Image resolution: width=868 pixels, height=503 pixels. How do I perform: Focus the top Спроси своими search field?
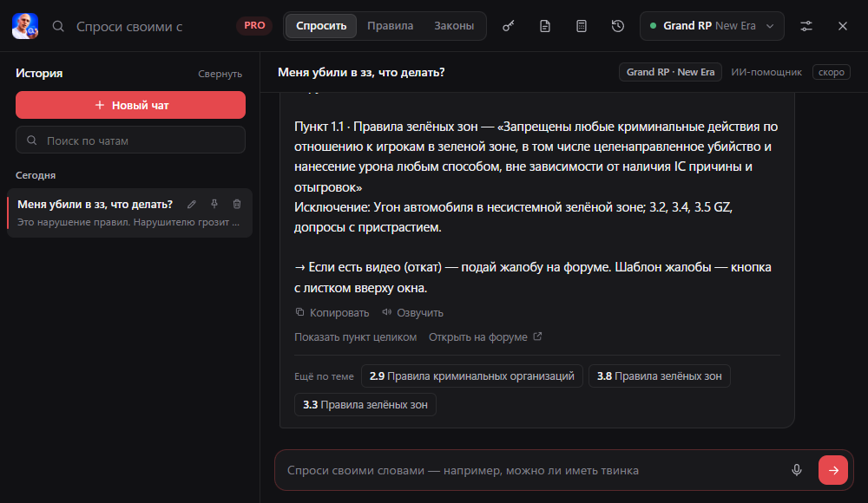click(x=129, y=26)
